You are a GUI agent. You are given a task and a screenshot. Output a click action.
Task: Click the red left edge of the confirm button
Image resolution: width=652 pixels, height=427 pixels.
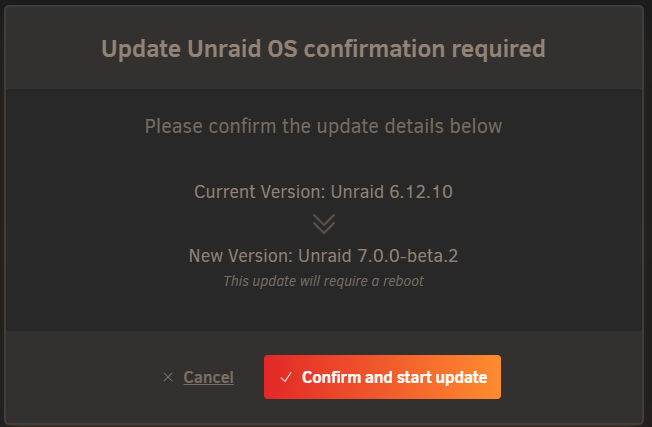270,377
